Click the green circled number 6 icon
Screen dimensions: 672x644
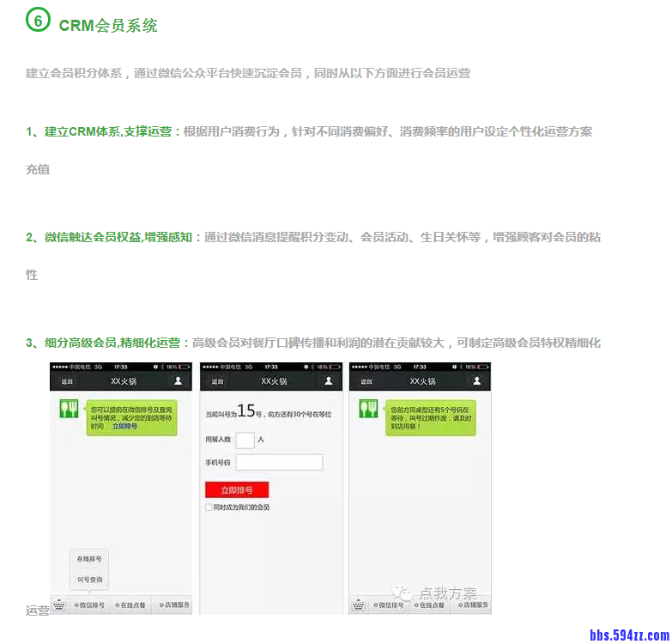(x=39, y=20)
